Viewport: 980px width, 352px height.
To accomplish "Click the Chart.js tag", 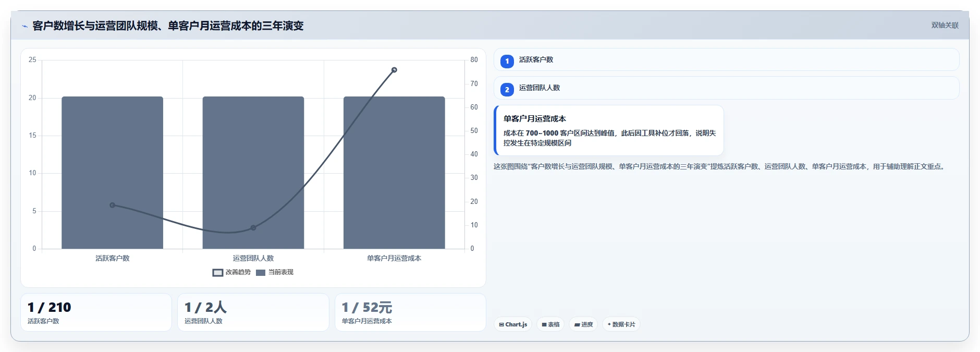I will tap(513, 324).
